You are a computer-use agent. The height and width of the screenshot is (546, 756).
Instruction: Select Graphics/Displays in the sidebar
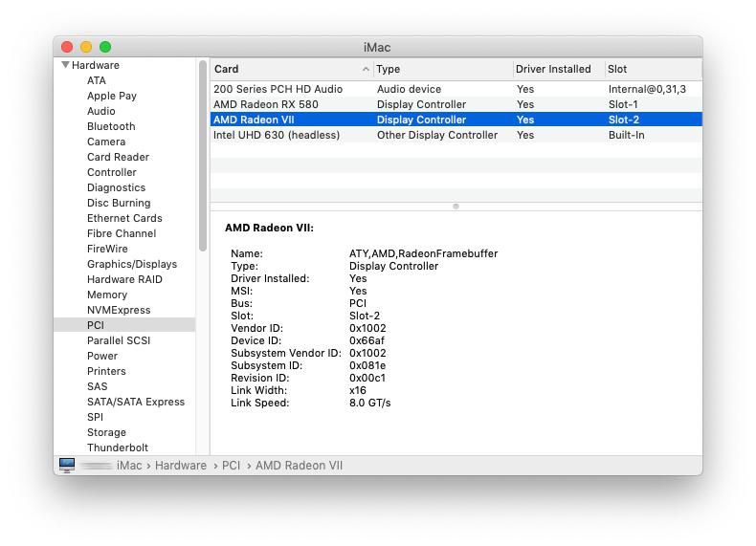coord(132,264)
